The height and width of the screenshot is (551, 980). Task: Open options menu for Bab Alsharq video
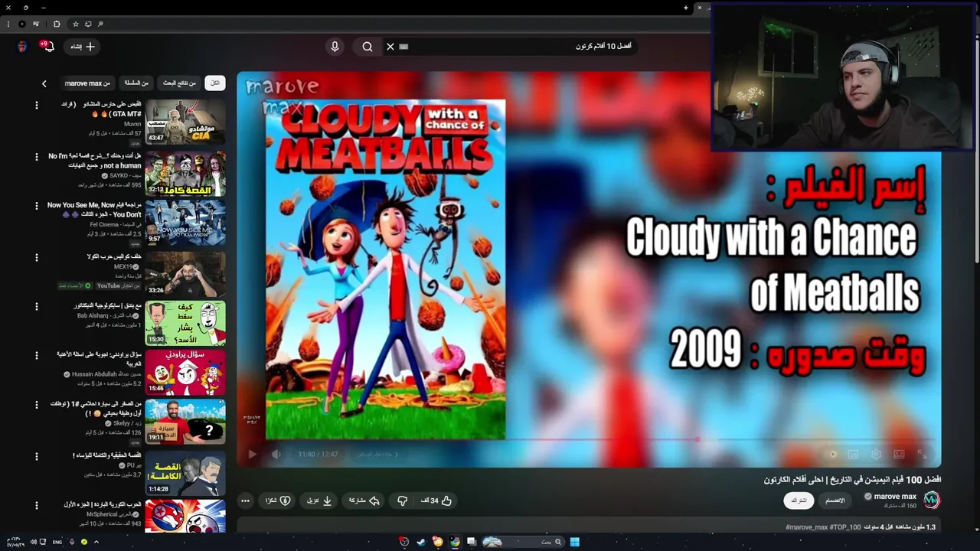coord(36,306)
